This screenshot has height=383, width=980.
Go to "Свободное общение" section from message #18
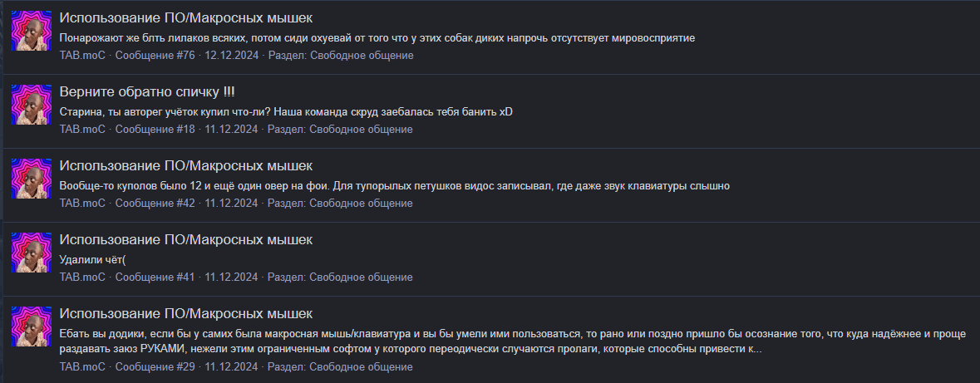[362, 130]
